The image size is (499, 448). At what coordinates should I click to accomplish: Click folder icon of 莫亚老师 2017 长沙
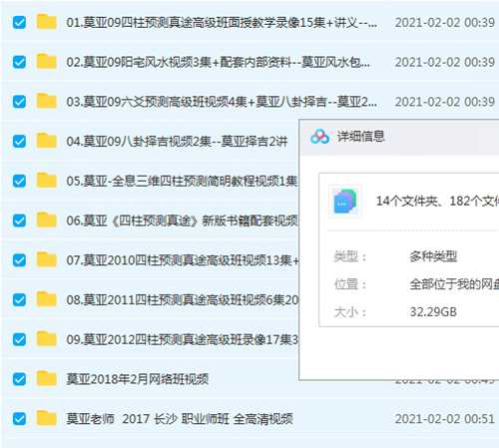coord(46,418)
